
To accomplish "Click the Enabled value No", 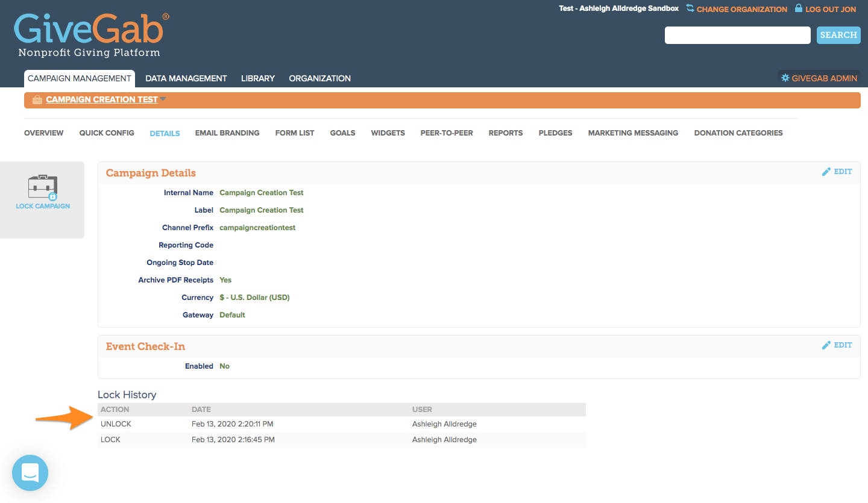I will point(224,366).
